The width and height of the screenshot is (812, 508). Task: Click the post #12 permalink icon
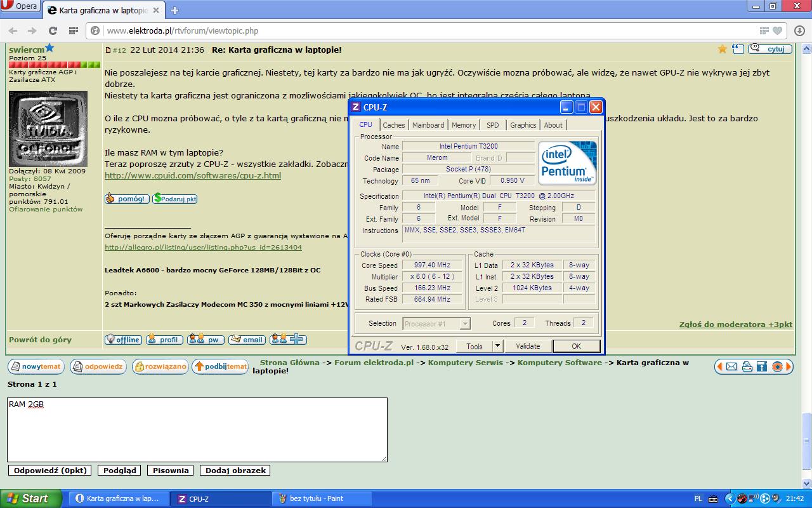click(108, 50)
